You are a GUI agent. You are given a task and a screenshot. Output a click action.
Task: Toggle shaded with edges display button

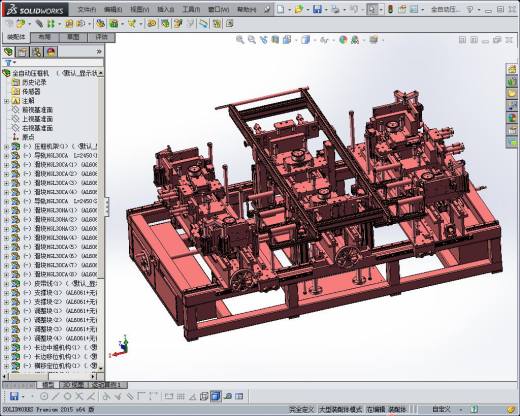(215, 396)
